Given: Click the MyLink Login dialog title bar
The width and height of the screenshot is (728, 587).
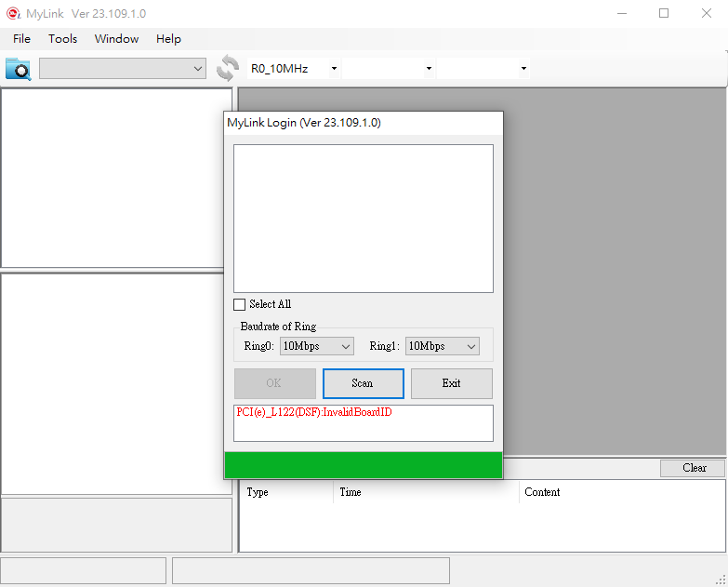Looking at the screenshot, I should [364, 123].
